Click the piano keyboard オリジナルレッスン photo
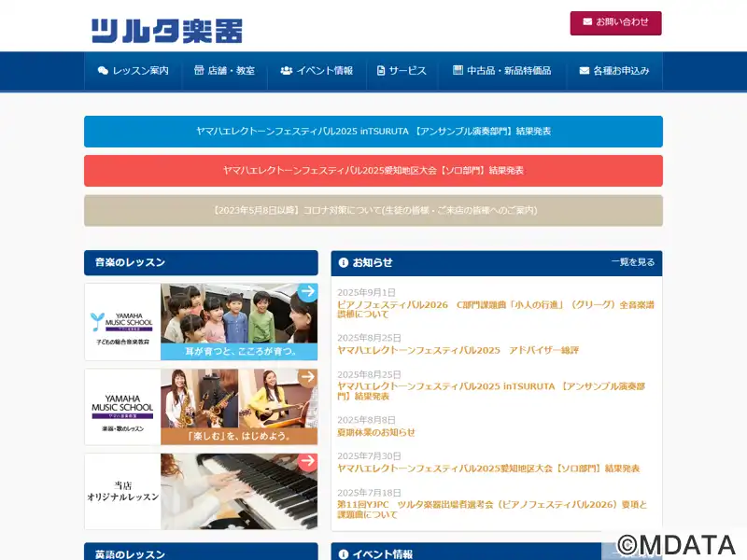Image resolution: width=747 pixels, height=560 pixels. tap(239, 492)
